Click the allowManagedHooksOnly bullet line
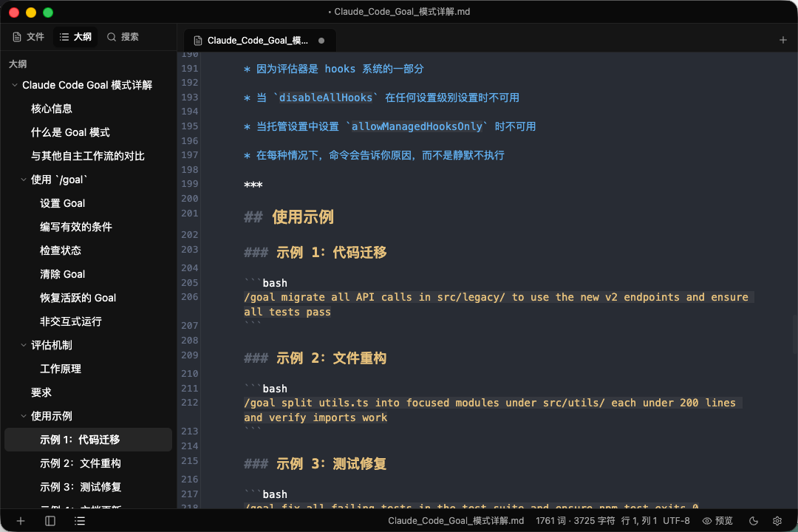The height and width of the screenshot is (532, 798). coord(390,126)
